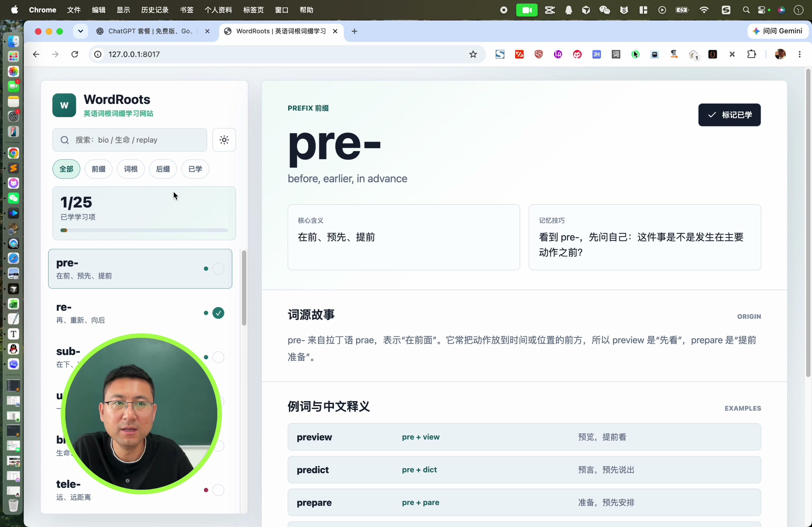Viewport: 812px width, 527px height.
Task: Select the 已学 filter tab
Action: pos(195,169)
